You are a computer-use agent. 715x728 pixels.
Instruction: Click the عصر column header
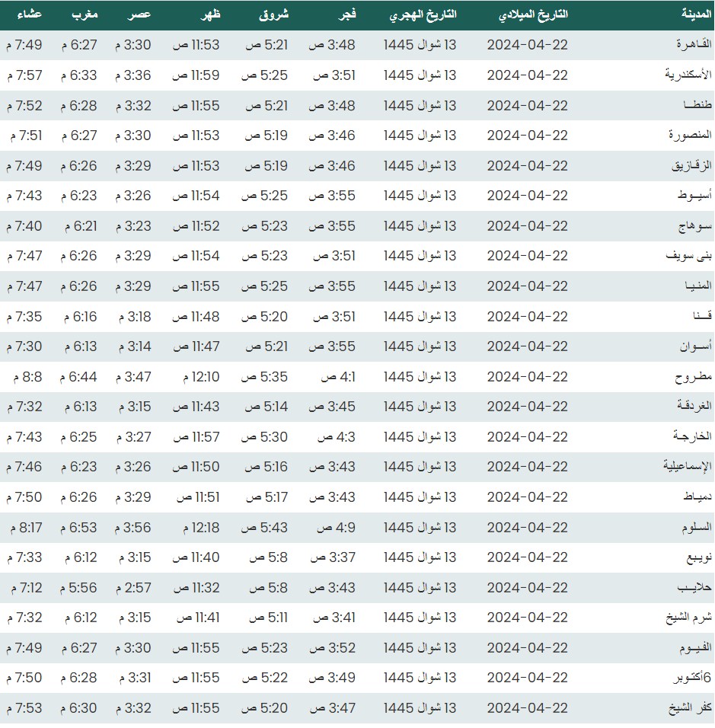(139, 15)
